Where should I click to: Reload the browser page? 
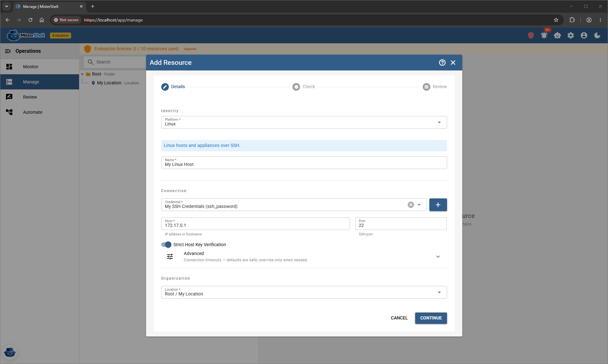coord(30,20)
